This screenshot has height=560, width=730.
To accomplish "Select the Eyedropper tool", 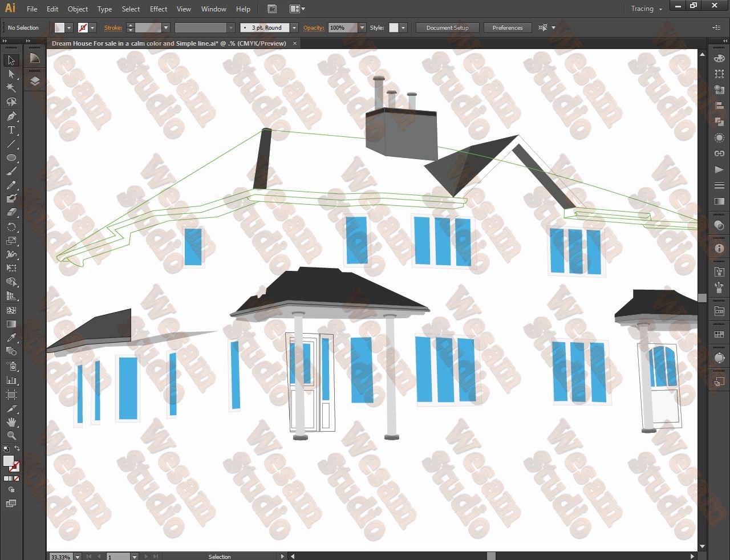I will pyautogui.click(x=11, y=338).
